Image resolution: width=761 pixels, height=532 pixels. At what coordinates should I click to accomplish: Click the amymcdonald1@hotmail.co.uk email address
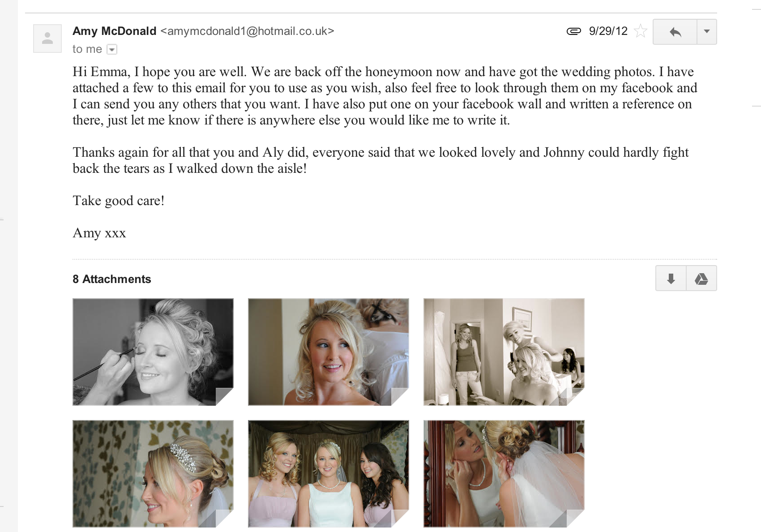click(x=248, y=31)
